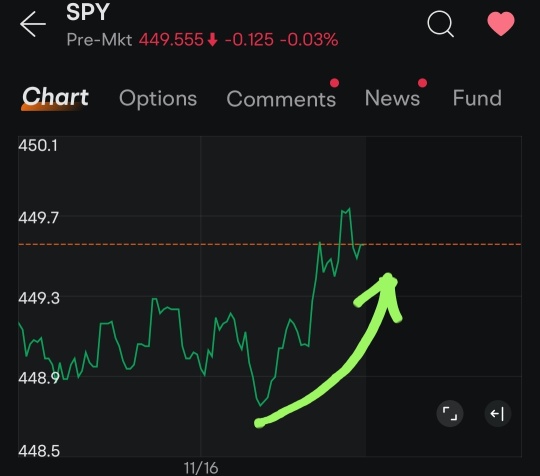
Task: Open the Comments tab
Action: [x=281, y=99]
